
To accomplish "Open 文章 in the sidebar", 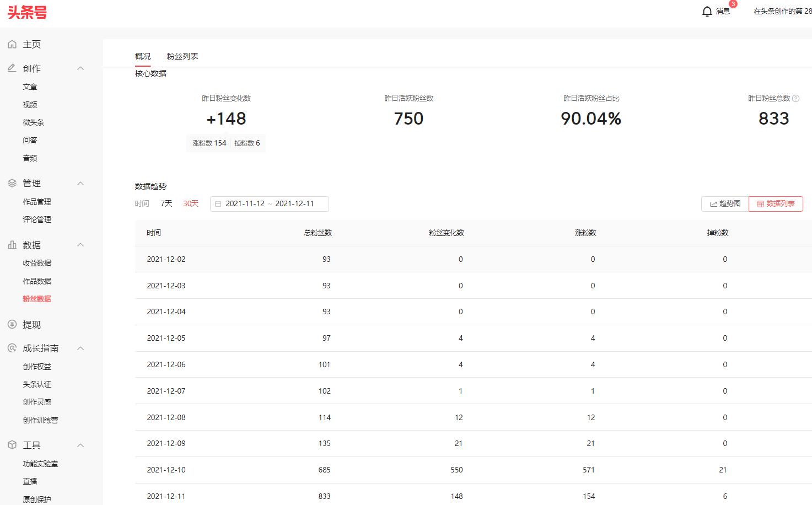I will pyautogui.click(x=30, y=87).
